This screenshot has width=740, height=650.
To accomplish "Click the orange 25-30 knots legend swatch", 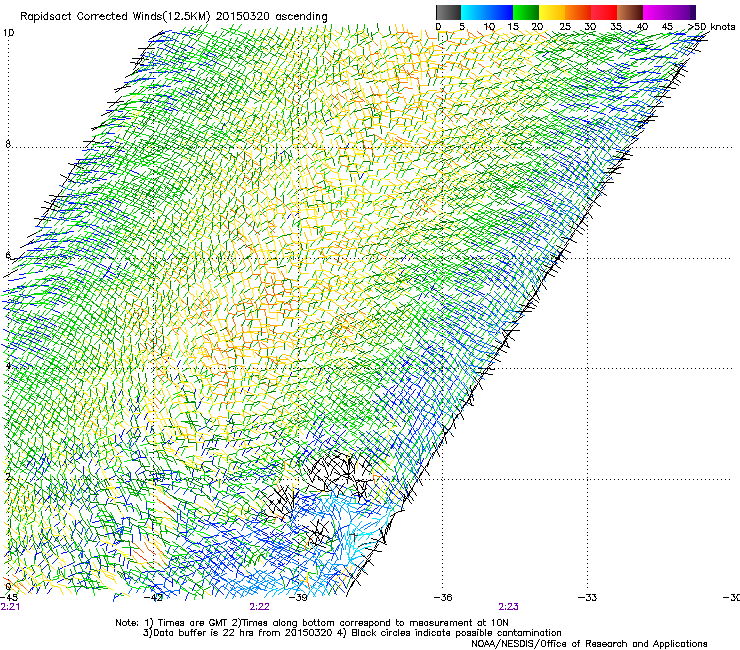I will (578, 12).
